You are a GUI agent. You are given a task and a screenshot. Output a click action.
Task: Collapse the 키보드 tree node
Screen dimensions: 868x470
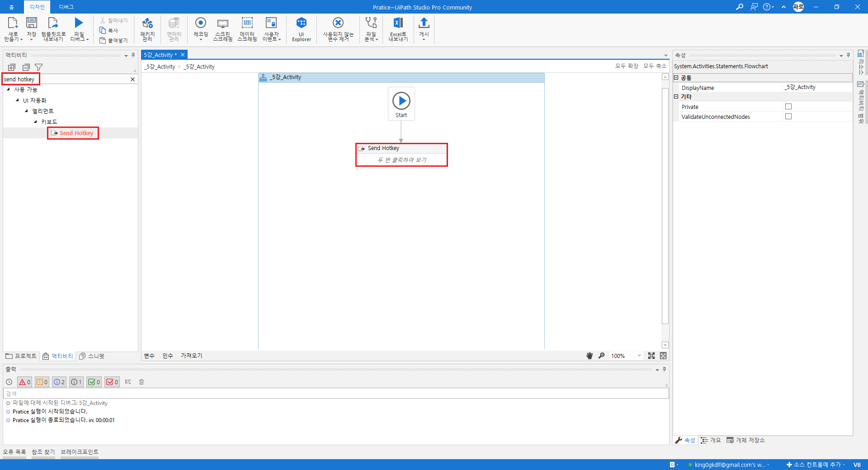pos(35,122)
